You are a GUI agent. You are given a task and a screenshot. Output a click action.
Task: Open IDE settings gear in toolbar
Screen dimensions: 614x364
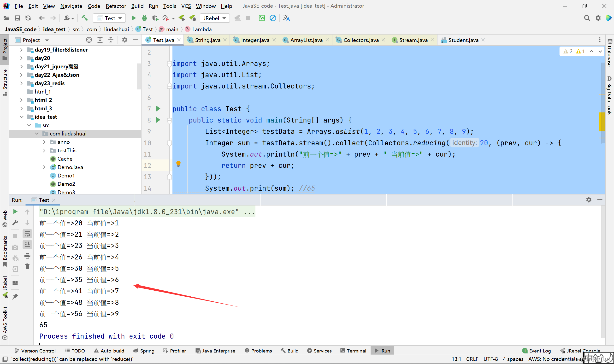coord(598,18)
